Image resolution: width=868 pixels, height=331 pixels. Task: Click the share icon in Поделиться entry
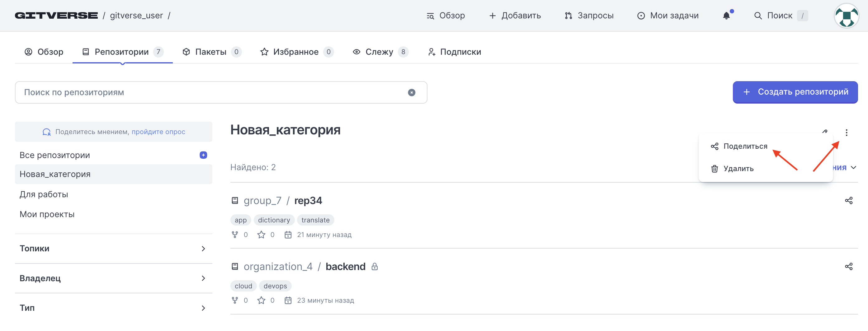point(714,146)
